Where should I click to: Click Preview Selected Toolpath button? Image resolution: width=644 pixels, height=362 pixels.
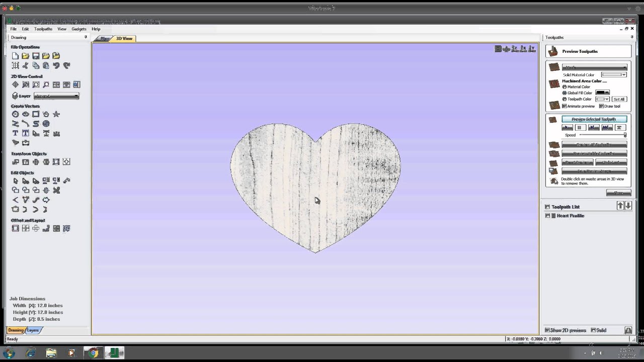(x=594, y=119)
